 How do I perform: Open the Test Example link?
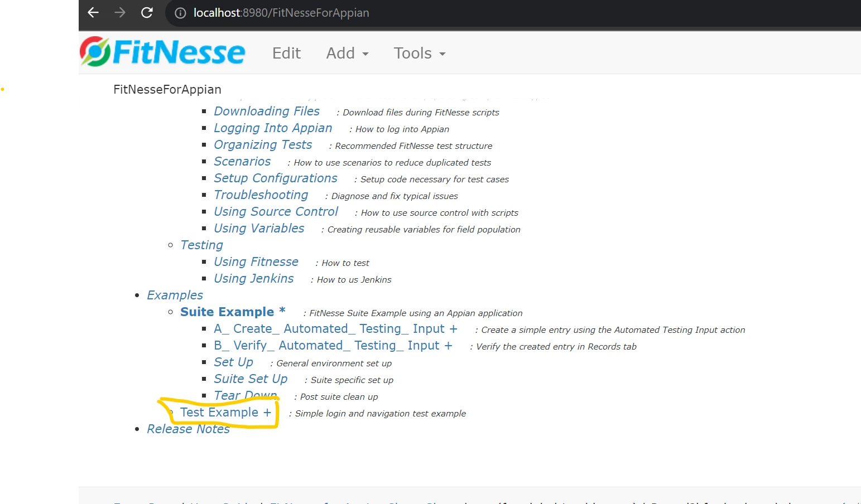[225, 413]
